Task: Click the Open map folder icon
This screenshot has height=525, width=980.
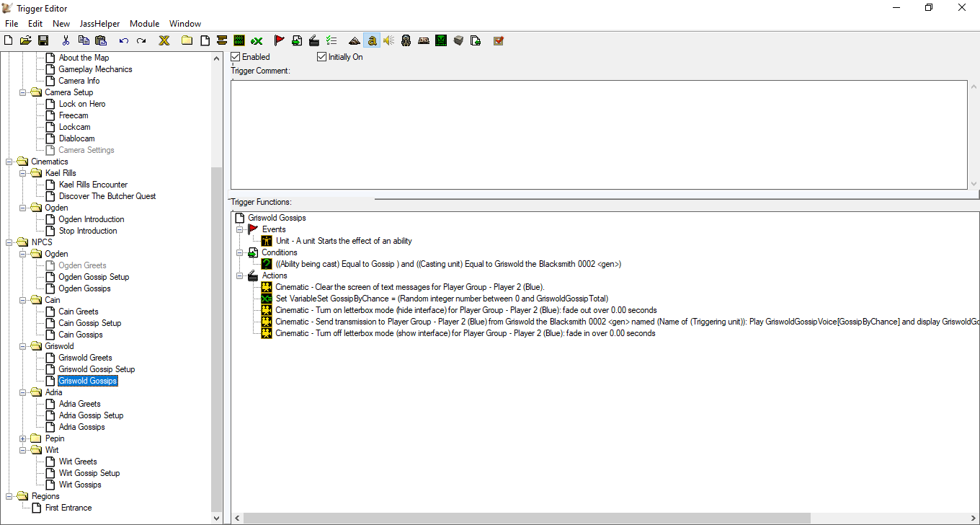Action: coord(26,40)
